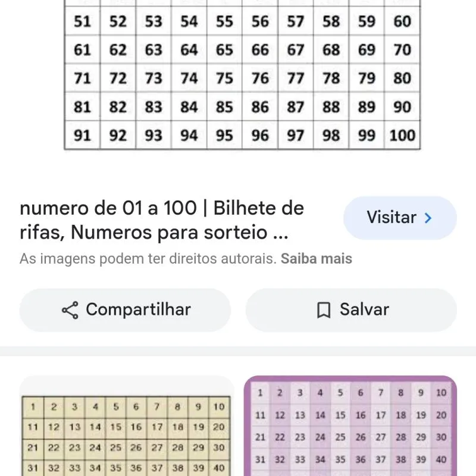Tap number 75 in the center
Image resolution: width=476 pixels, height=476 pixels.
(x=224, y=78)
